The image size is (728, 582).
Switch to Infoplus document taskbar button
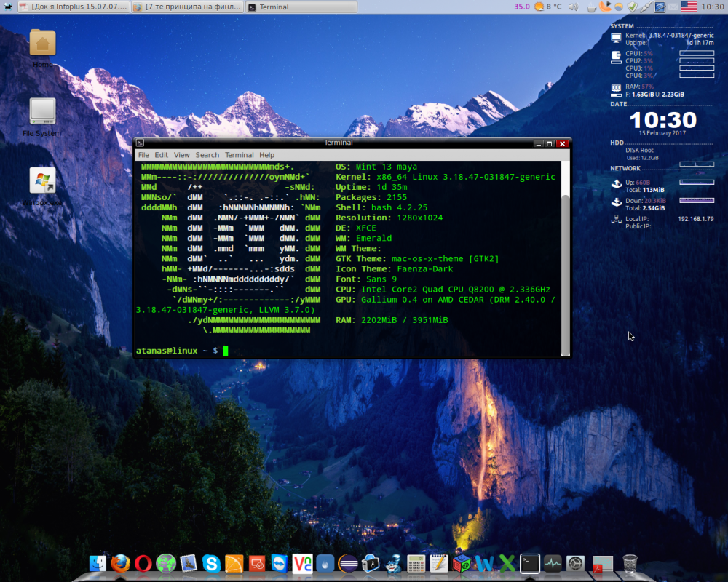73,7
